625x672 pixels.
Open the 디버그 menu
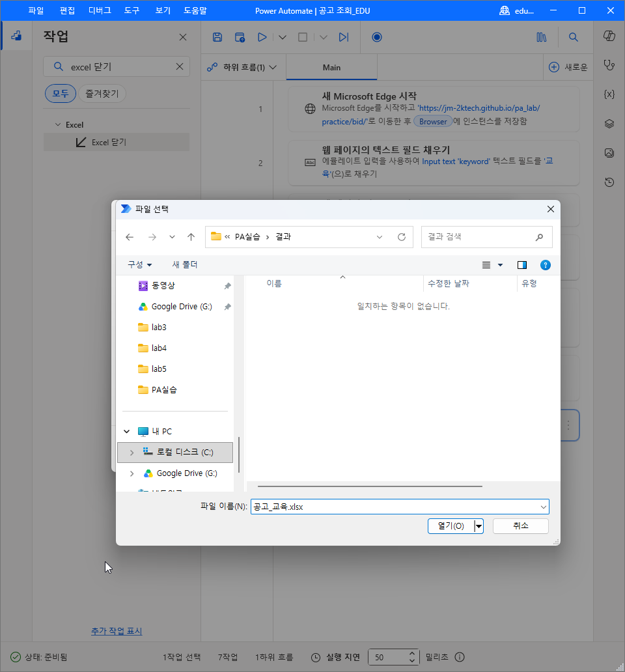tap(100, 10)
